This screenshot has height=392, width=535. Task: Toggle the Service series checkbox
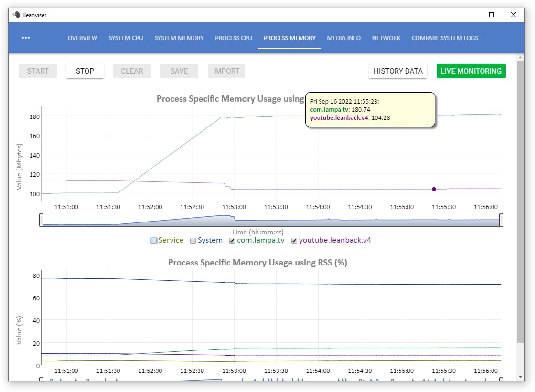tap(154, 241)
